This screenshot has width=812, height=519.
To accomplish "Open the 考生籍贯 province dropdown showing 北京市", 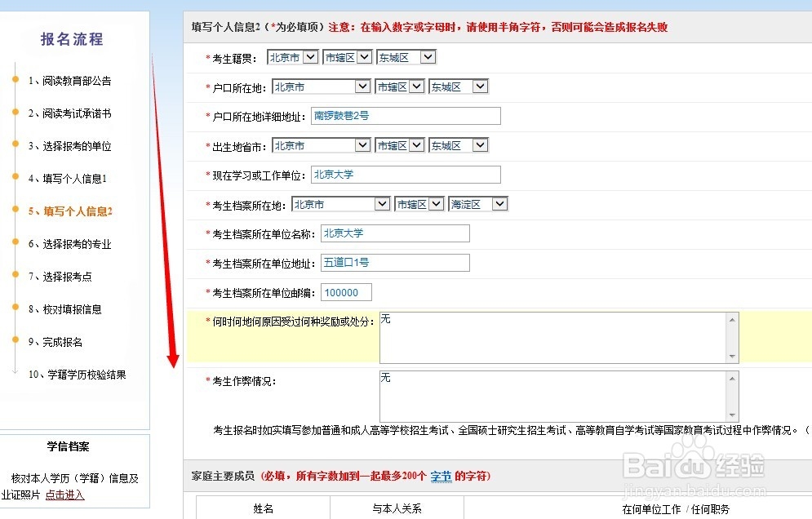I will [291, 56].
